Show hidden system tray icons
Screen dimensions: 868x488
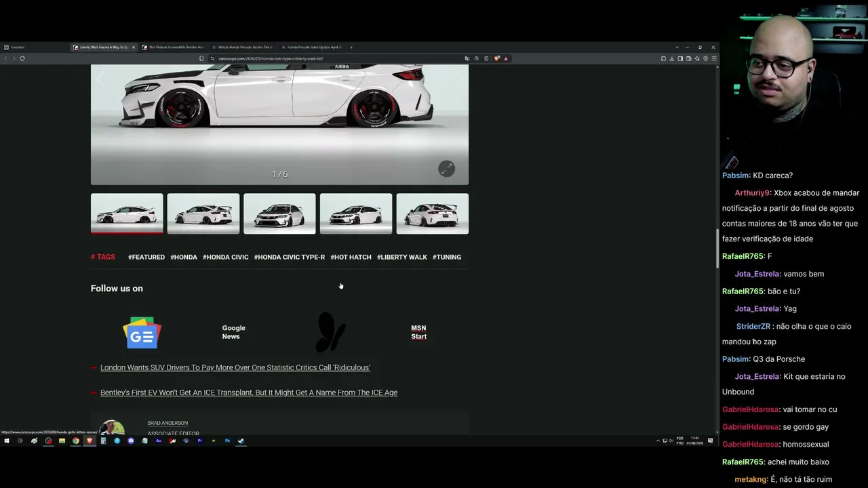[657, 441]
